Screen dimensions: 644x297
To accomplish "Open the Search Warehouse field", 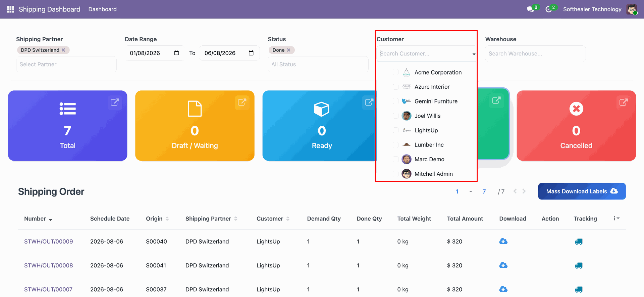I will (535, 53).
